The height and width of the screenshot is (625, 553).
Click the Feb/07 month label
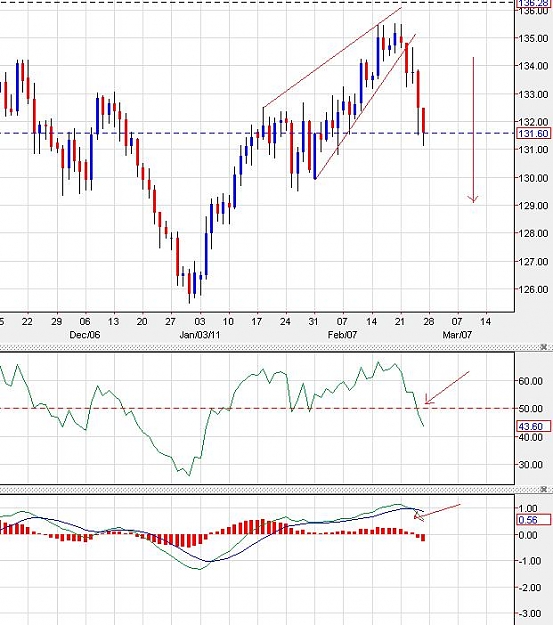tap(342, 335)
